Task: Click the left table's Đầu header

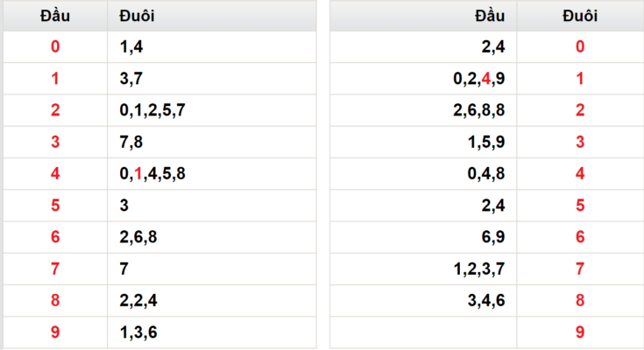Action: click(x=55, y=16)
